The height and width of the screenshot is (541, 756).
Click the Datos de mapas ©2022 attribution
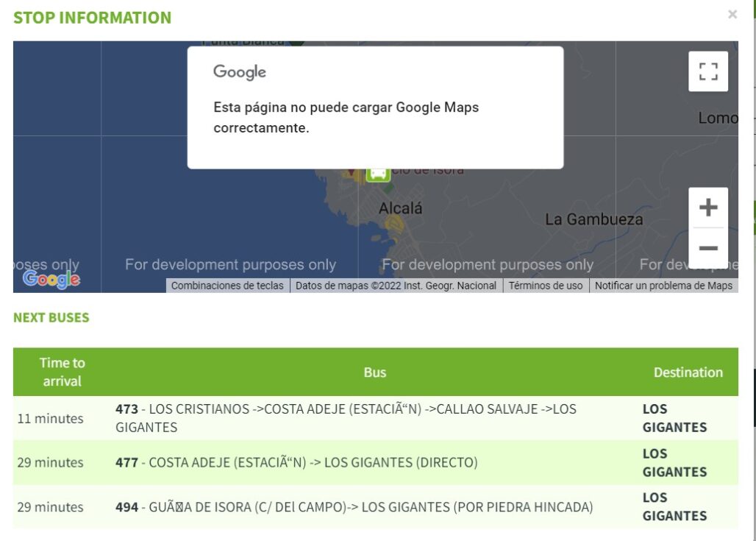click(396, 286)
